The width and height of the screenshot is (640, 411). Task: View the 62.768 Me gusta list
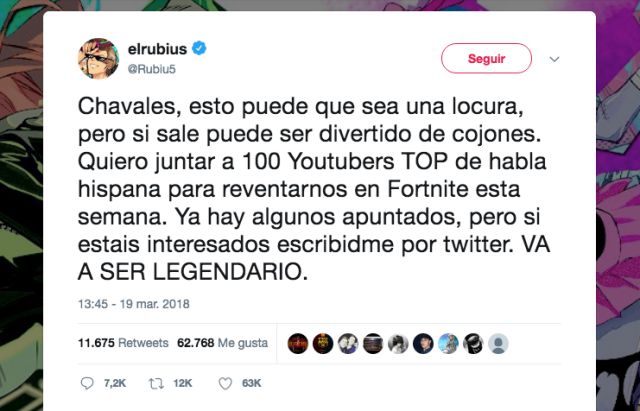coord(222,343)
